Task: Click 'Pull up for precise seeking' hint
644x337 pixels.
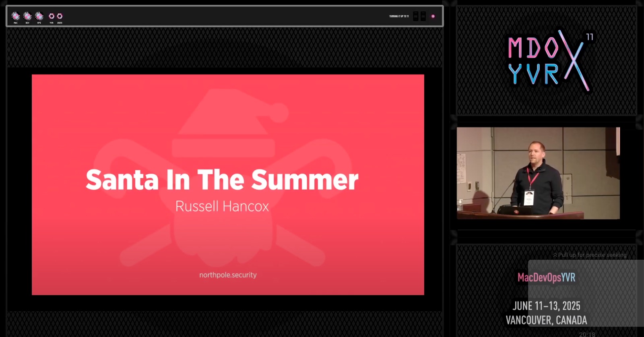Action: pyautogui.click(x=592, y=255)
